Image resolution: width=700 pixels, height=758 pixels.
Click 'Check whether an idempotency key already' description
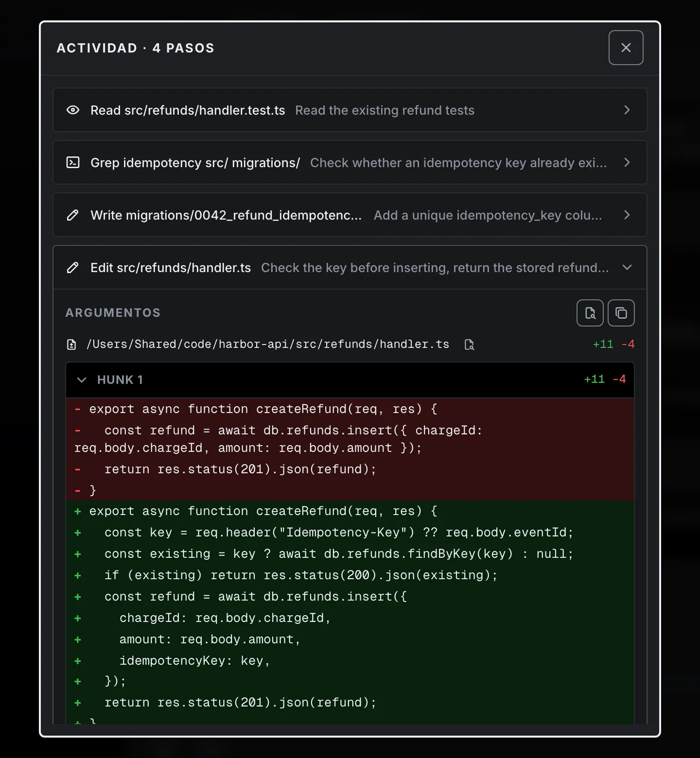(458, 163)
